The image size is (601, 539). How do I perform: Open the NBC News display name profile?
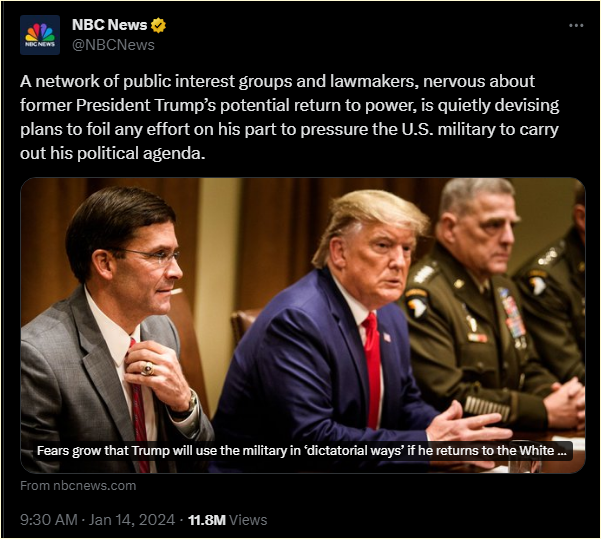(109, 25)
